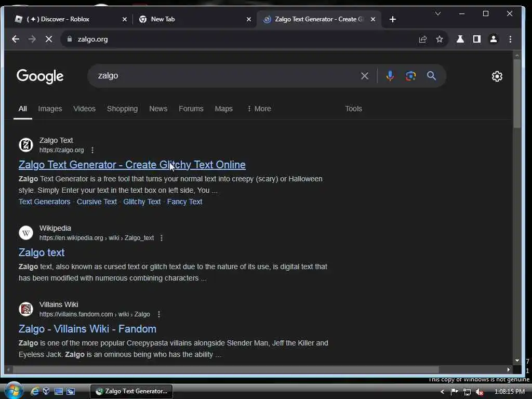
Task: Click the Villains Wiki favicon
Action: click(x=26, y=309)
